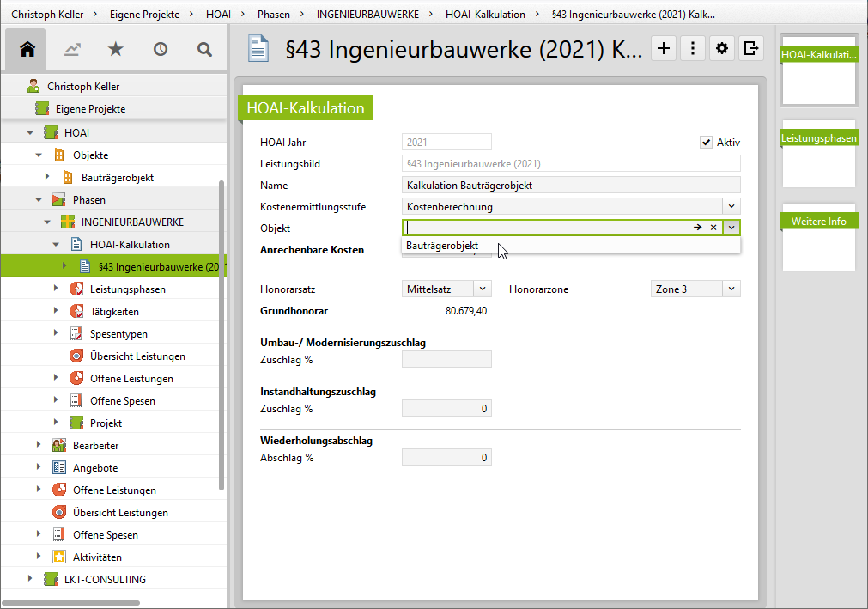The image size is (868, 609).
Task: Click the exit icon in header
Action: point(751,49)
